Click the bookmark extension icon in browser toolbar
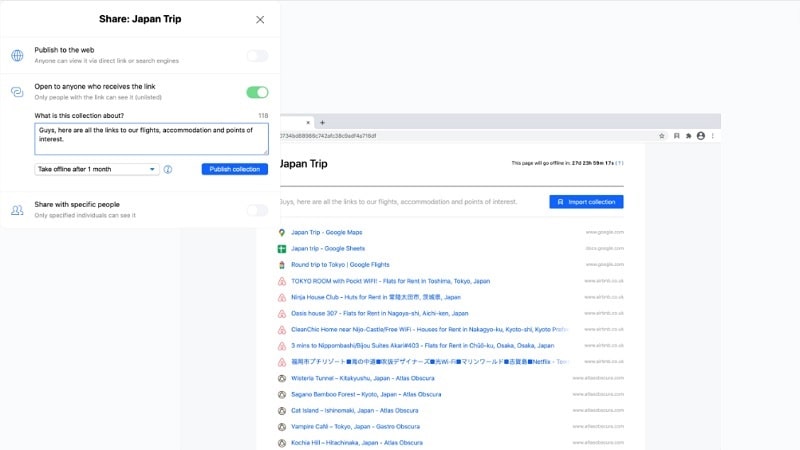The image size is (800, 450). [x=677, y=136]
